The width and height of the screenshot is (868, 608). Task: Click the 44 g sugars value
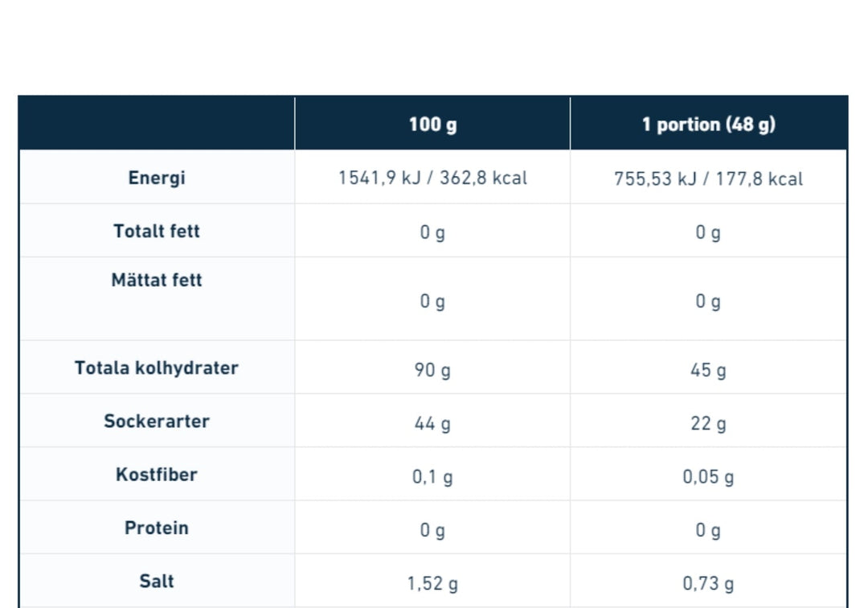click(432, 423)
